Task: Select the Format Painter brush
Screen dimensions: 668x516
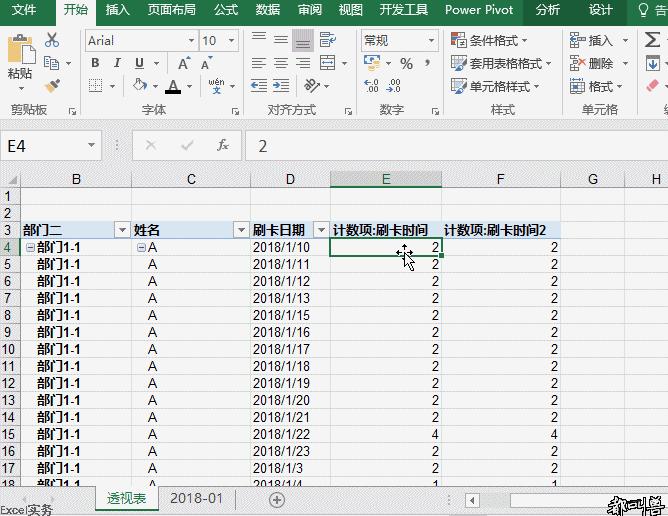Action: 52,86
